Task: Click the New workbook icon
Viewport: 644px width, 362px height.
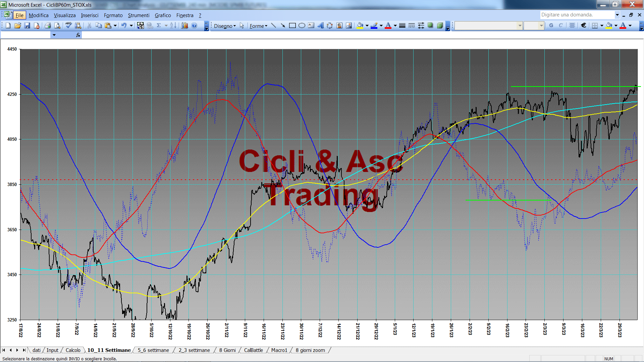Action: coord(8,25)
